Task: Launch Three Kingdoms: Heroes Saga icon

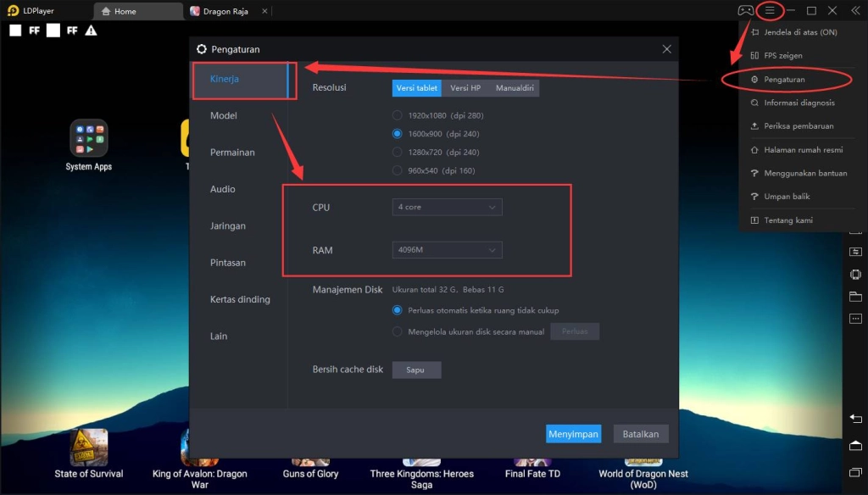Action: pyautogui.click(x=421, y=461)
